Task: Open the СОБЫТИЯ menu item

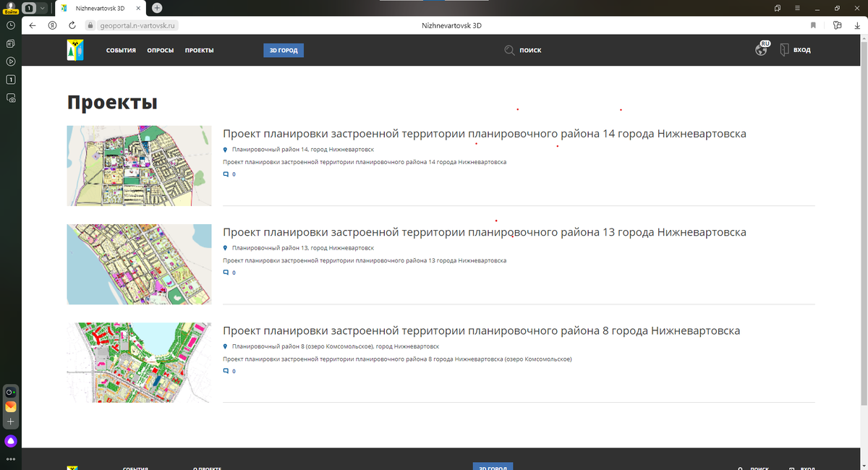Action: pyautogui.click(x=121, y=51)
